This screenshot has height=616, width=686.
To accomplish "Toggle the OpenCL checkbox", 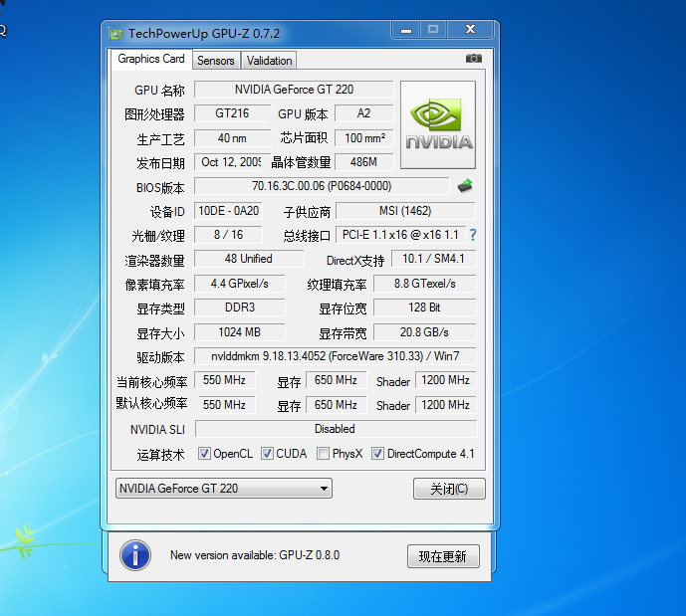I will tap(204, 454).
